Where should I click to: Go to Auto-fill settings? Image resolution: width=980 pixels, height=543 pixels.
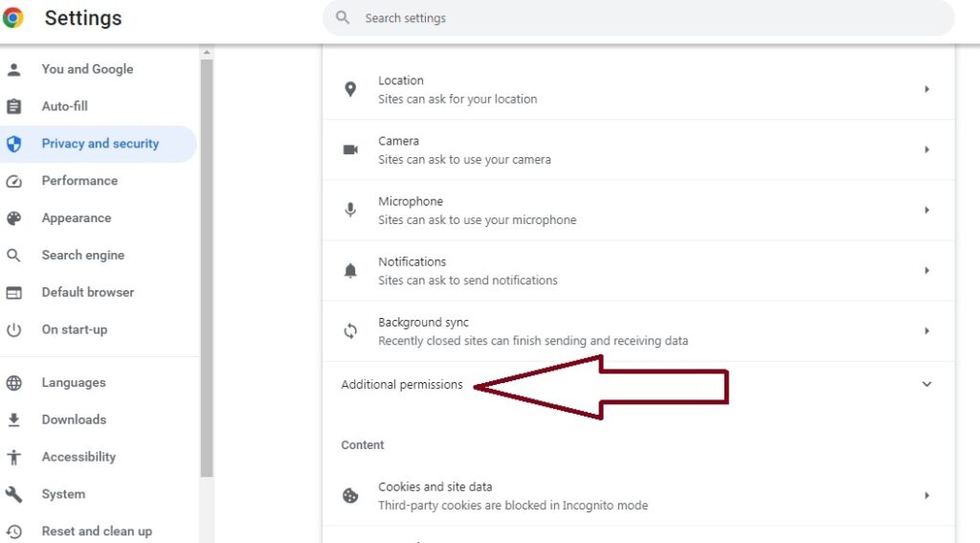click(99, 106)
